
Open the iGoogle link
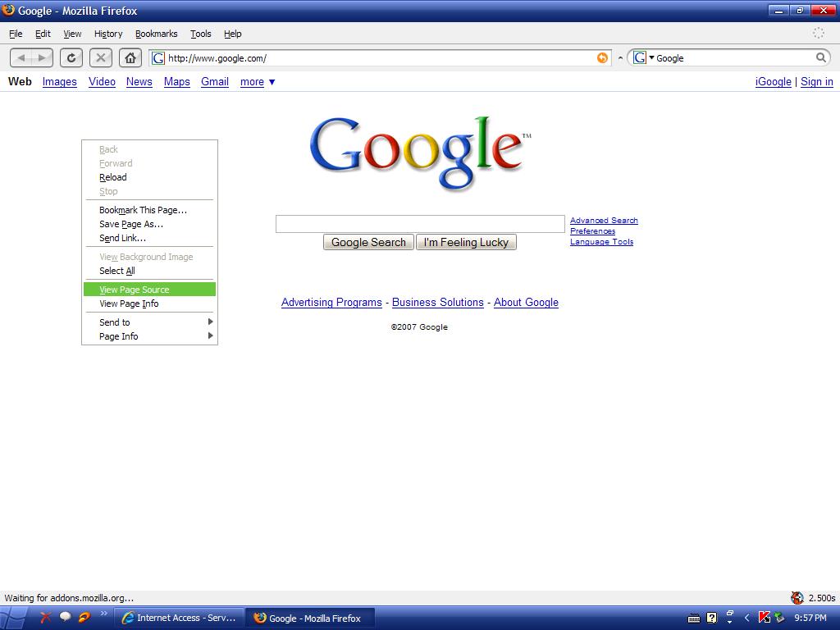pyautogui.click(x=773, y=82)
